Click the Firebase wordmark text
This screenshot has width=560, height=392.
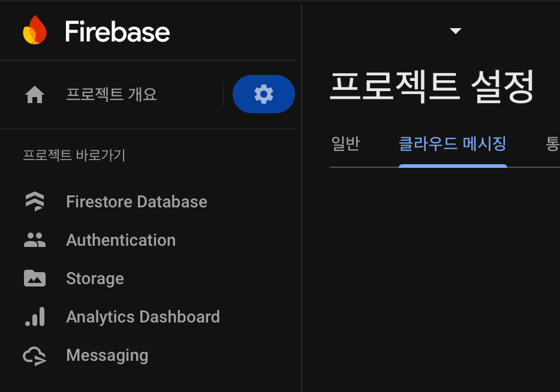coord(118,31)
